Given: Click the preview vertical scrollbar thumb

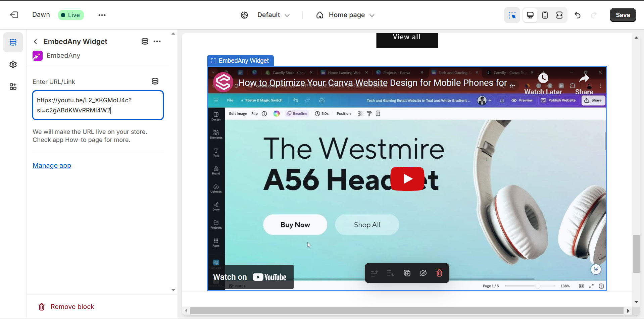Looking at the screenshot, I should [x=636, y=254].
